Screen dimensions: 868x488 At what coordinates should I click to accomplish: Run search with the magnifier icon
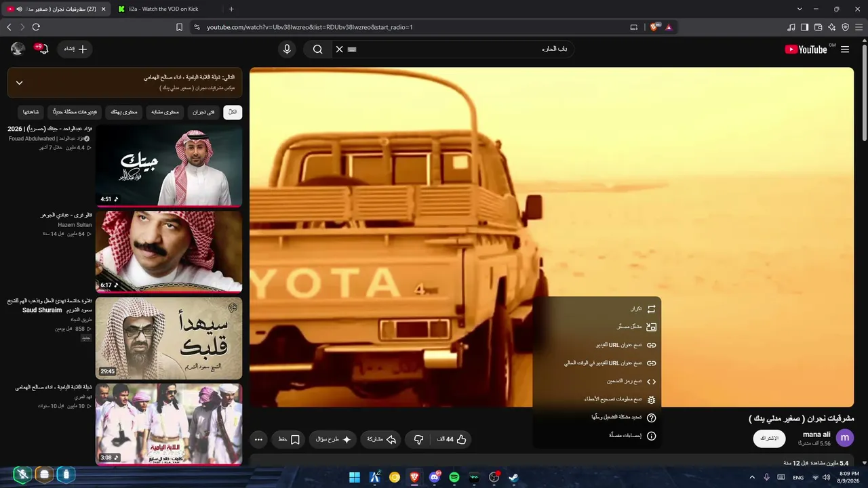[x=317, y=49]
